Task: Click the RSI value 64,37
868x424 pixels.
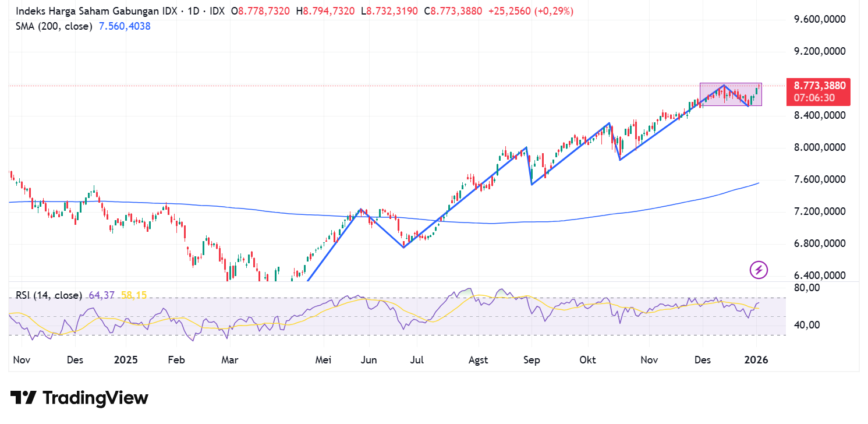Action: pos(101,295)
